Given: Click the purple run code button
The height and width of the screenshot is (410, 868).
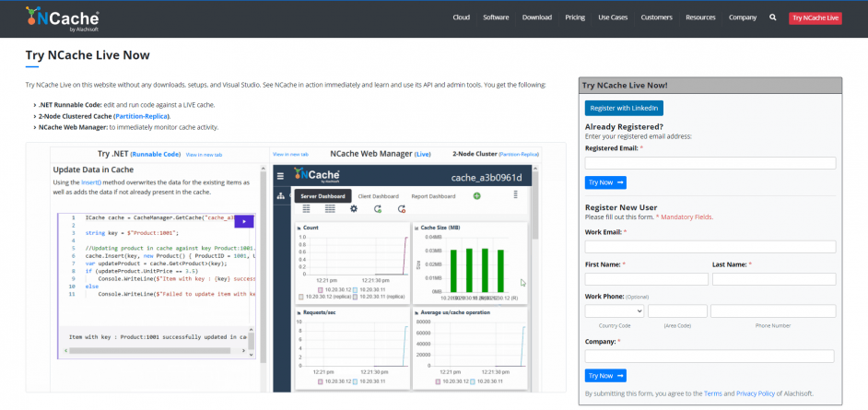Looking at the screenshot, I should point(243,221).
